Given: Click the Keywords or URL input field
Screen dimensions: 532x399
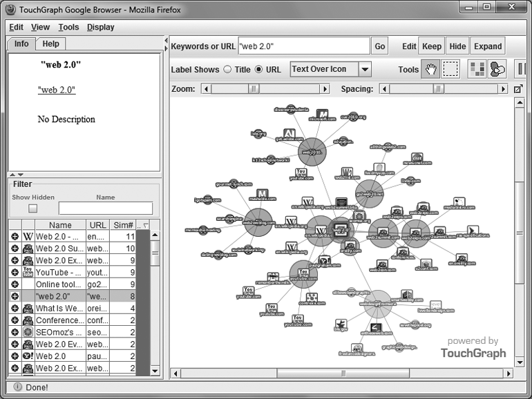Looking at the screenshot, I should [303, 46].
